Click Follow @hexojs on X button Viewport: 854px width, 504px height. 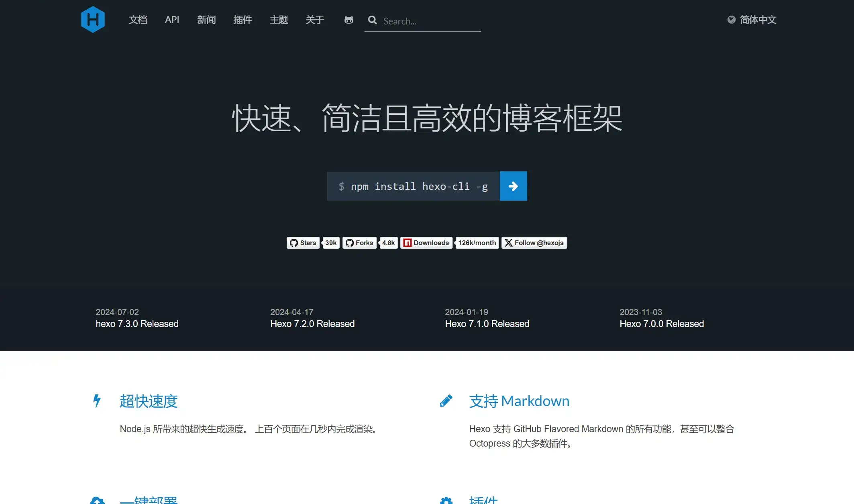[x=534, y=243]
